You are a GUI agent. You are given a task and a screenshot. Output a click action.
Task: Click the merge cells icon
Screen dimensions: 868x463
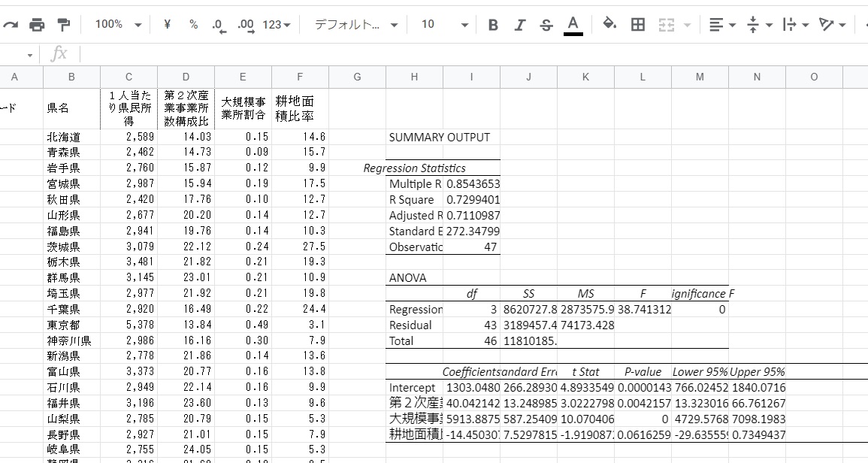click(666, 25)
